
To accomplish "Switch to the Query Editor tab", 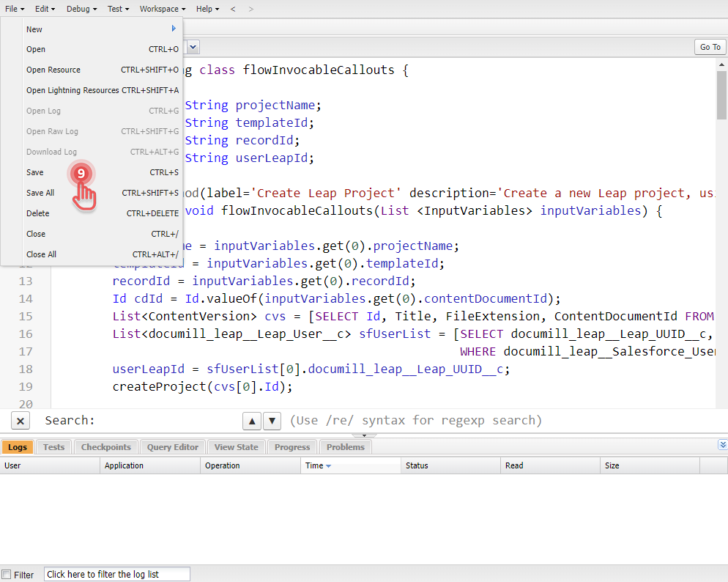I will point(171,446).
